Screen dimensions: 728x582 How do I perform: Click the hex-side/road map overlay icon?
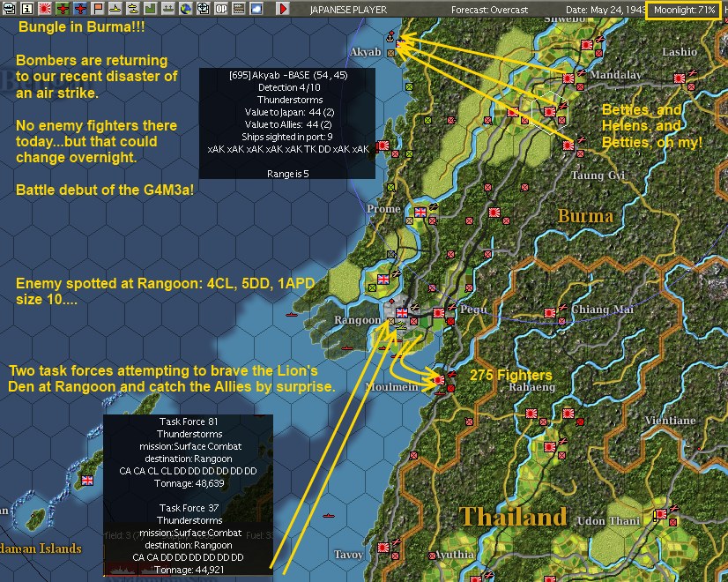point(238,8)
